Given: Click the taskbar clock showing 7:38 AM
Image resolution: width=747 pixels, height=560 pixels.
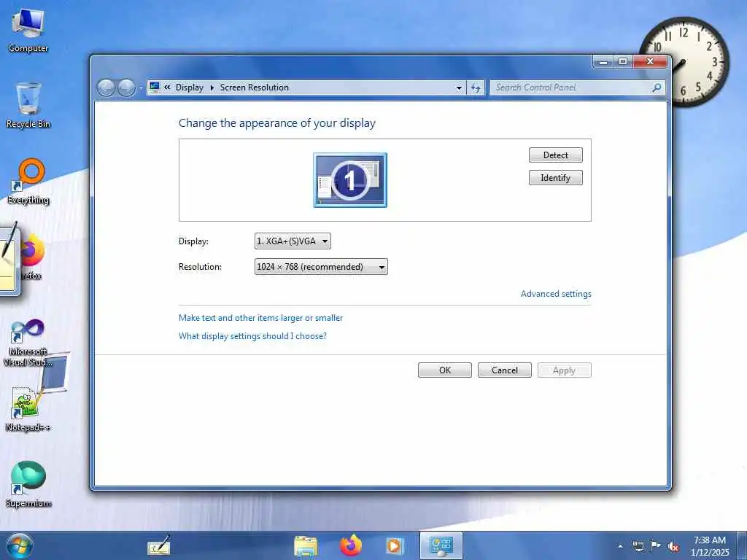Looking at the screenshot, I should pyautogui.click(x=710, y=546).
